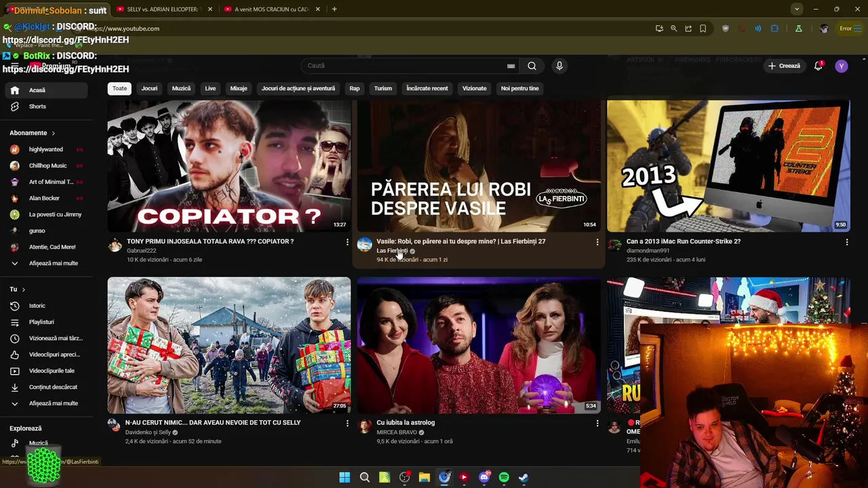Open File Explorer from the taskbar
868x488 pixels.
pyautogui.click(x=425, y=477)
